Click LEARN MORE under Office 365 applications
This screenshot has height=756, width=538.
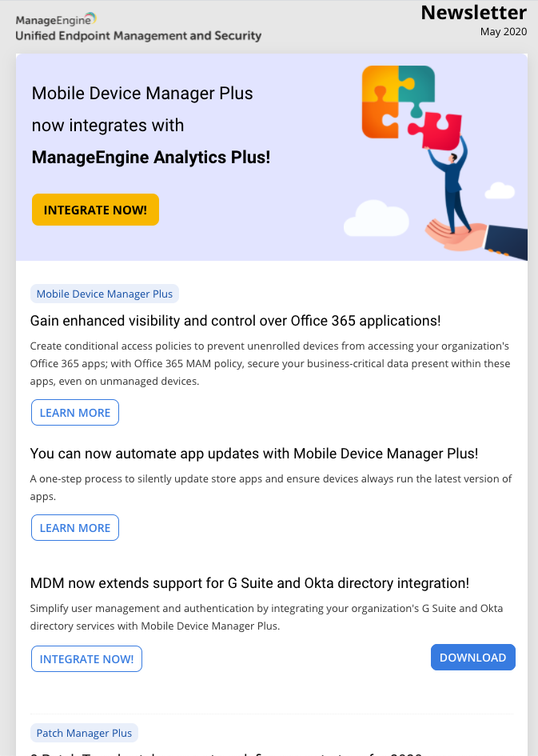point(75,413)
